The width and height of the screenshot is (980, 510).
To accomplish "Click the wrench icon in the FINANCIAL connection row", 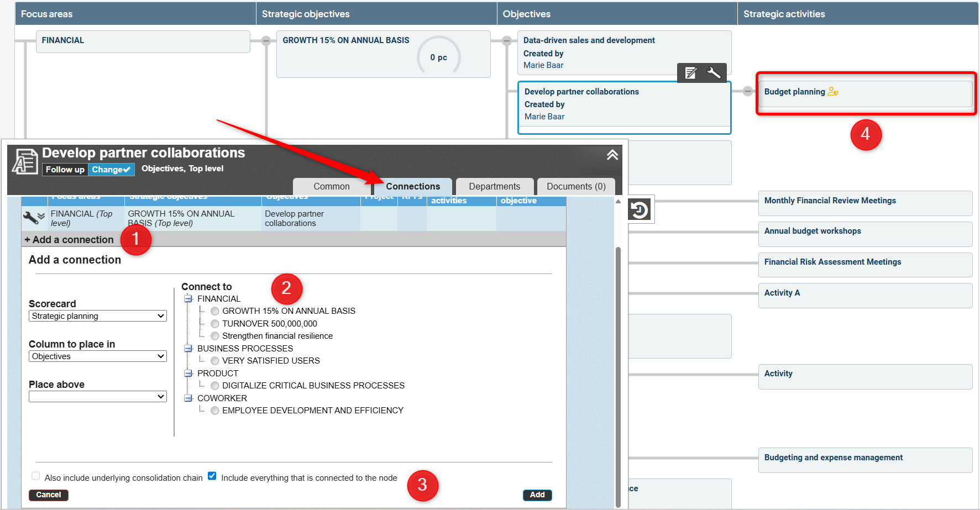I will point(30,218).
